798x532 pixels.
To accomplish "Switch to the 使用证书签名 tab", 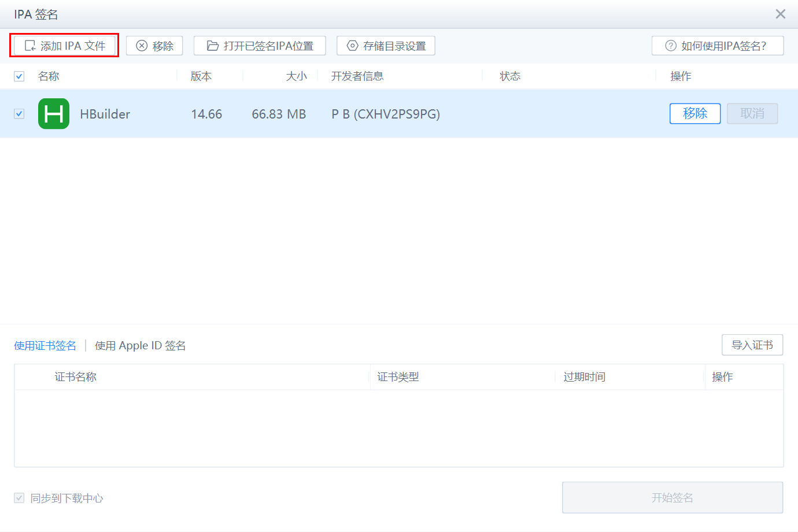I will tap(45, 346).
